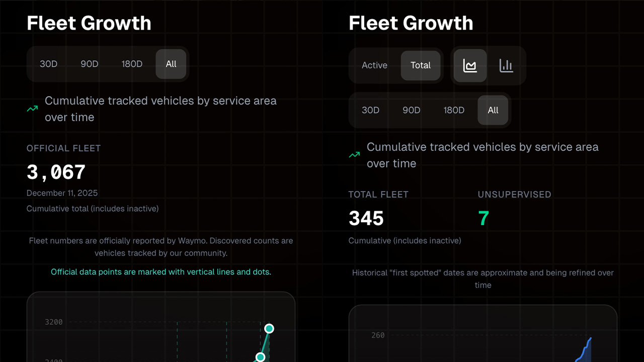Click the green trend arrow beside Official Fleet description
The image size is (644, 362).
(x=32, y=109)
